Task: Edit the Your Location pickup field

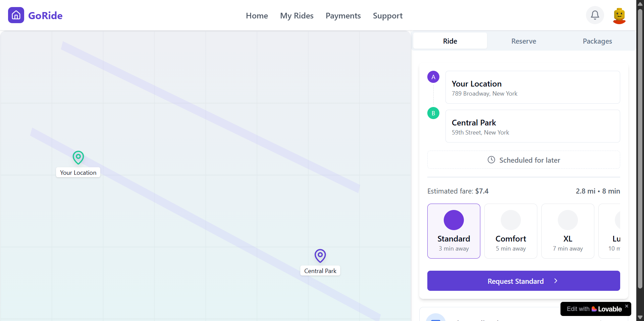Action: 532,87
